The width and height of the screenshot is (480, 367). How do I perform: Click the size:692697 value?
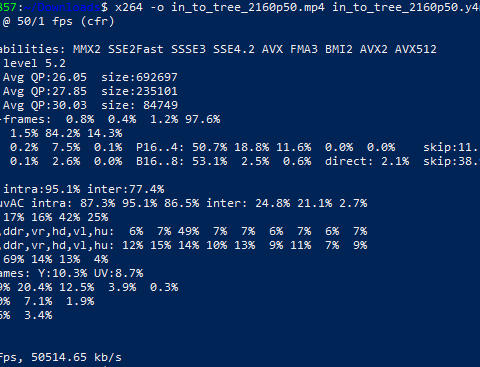[x=139, y=77]
